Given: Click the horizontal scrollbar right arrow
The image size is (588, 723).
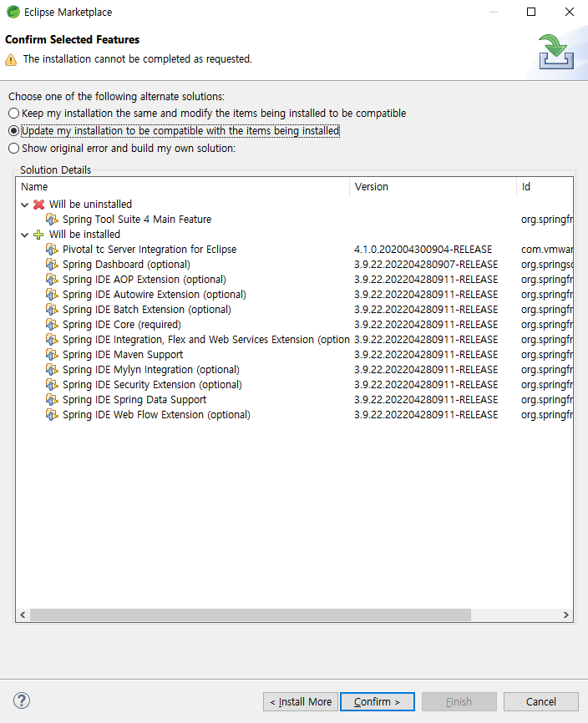Looking at the screenshot, I should [565, 614].
